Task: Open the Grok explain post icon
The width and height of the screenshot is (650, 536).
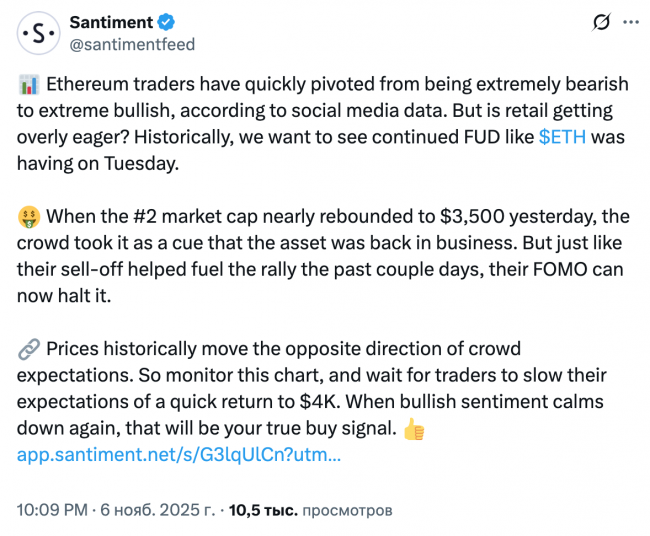Action: click(x=602, y=22)
